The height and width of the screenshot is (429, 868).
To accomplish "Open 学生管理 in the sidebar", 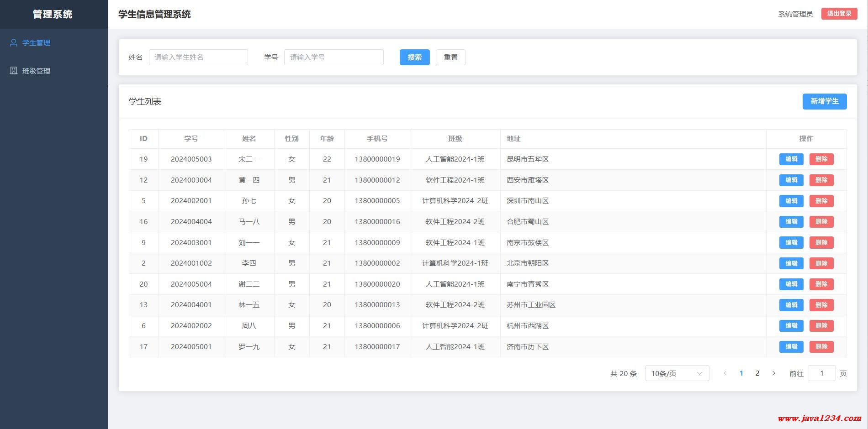I will [37, 42].
